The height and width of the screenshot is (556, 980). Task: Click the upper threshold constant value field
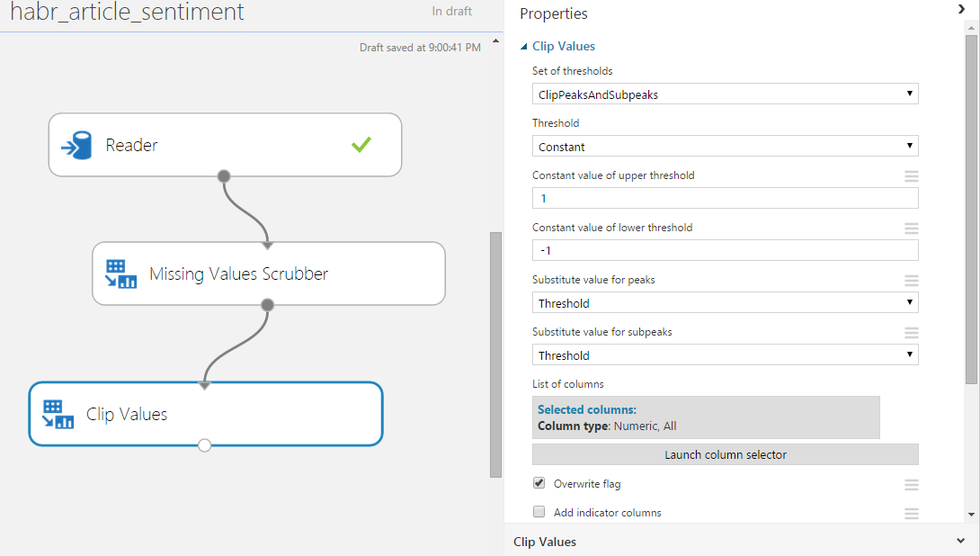point(725,198)
